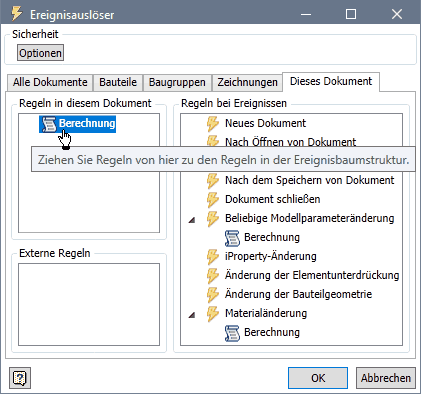Click the Ereignisauslöser lightning icon in title bar
The height and width of the screenshot is (394, 421).
17,14
